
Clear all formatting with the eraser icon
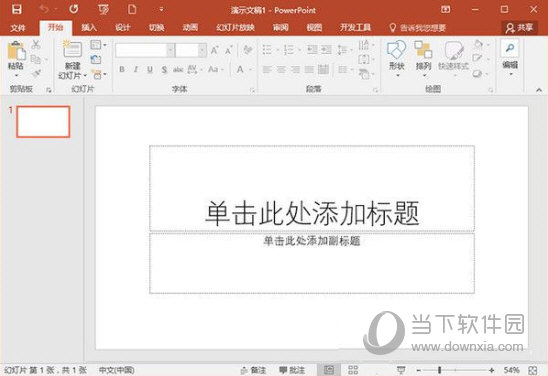coord(248,50)
